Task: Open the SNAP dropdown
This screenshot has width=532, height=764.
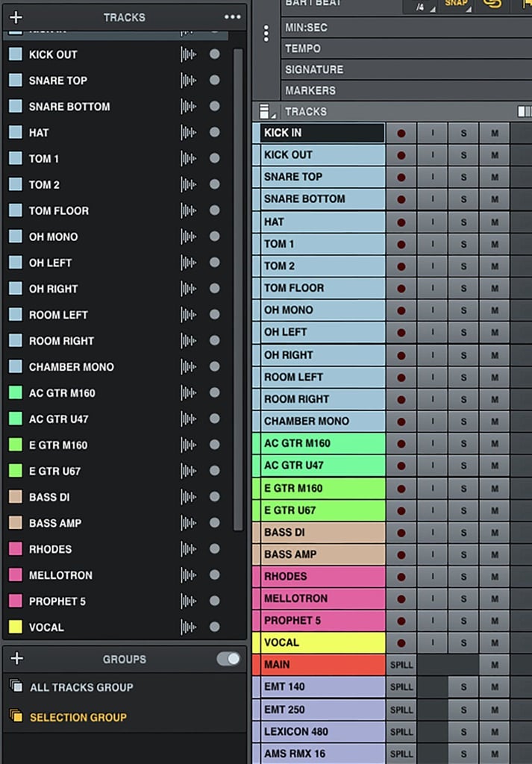Action: click(x=455, y=5)
